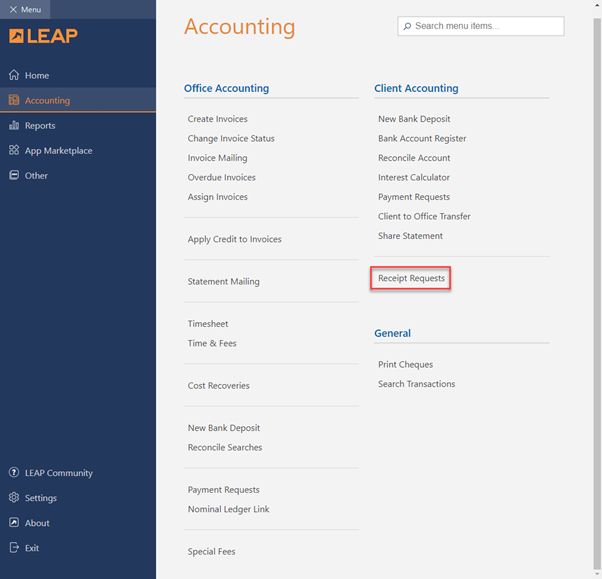Choose Print Cheques under General

tap(405, 364)
